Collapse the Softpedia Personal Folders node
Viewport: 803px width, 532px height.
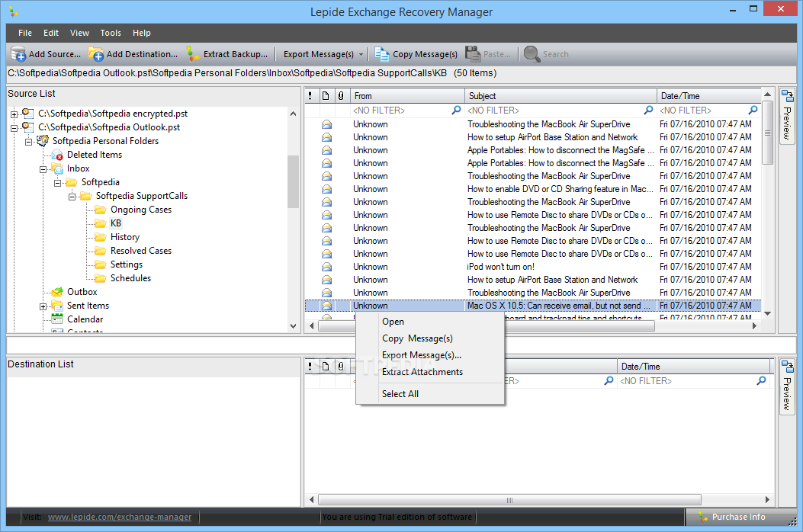pyautogui.click(x=29, y=142)
